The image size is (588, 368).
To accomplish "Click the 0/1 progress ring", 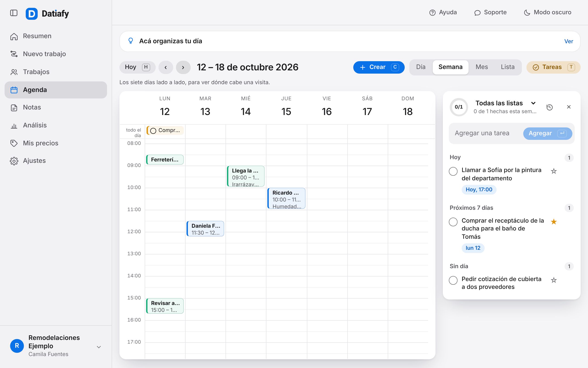I will click(459, 107).
